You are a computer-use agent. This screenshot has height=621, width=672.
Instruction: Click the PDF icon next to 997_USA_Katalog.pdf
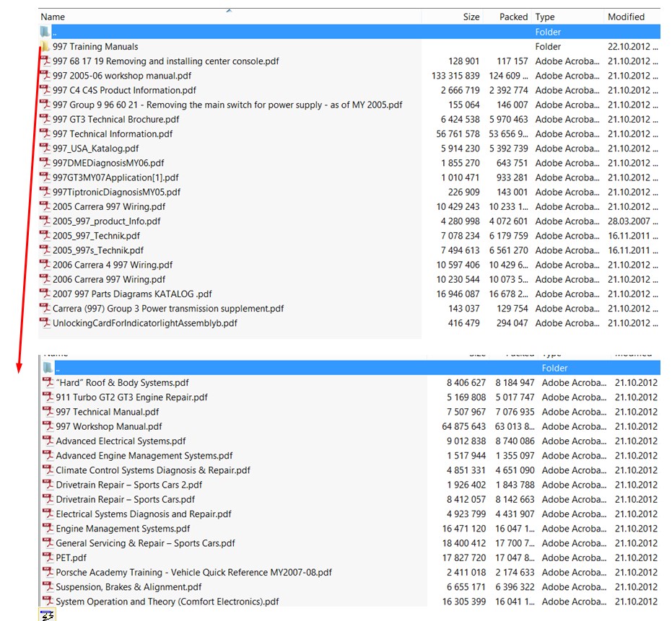[x=45, y=148]
